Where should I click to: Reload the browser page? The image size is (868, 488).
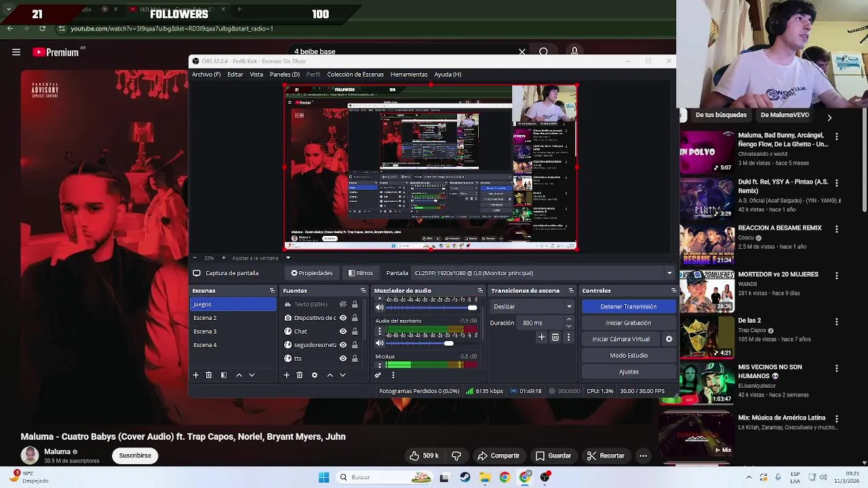click(x=42, y=28)
